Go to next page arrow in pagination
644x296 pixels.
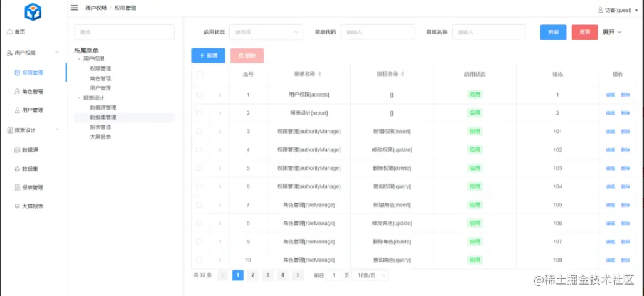[298, 275]
